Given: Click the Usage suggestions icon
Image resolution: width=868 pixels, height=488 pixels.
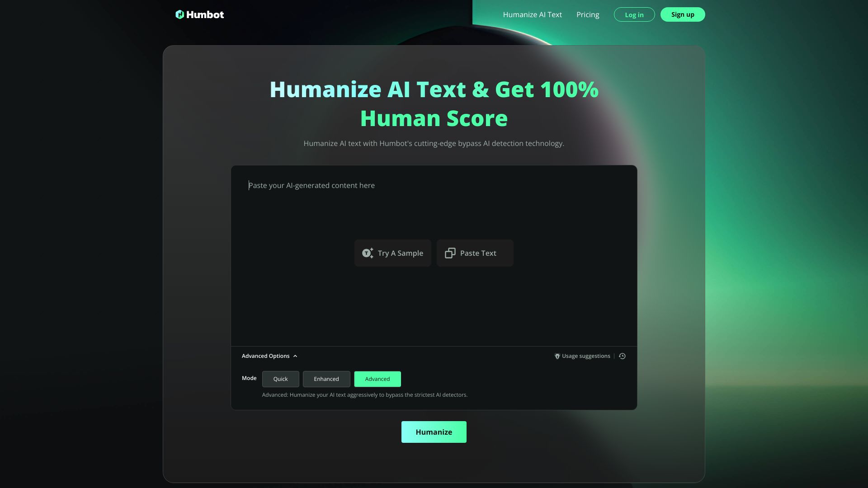Looking at the screenshot, I should (556, 356).
